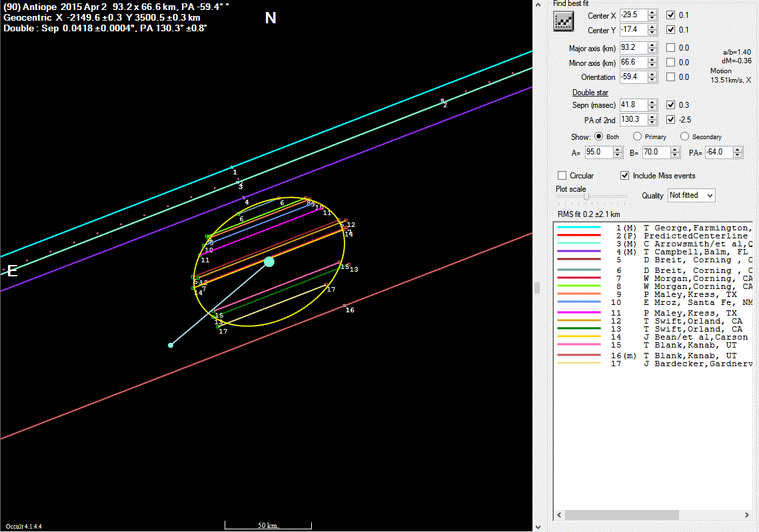759x532 pixels.
Task: Click the Sepn (masec) input field
Action: click(634, 105)
